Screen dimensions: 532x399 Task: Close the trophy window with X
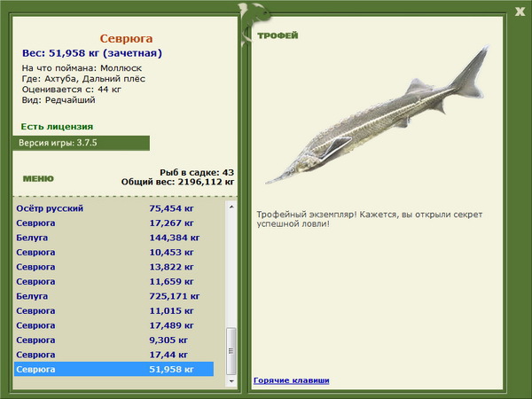click(x=520, y=12)
